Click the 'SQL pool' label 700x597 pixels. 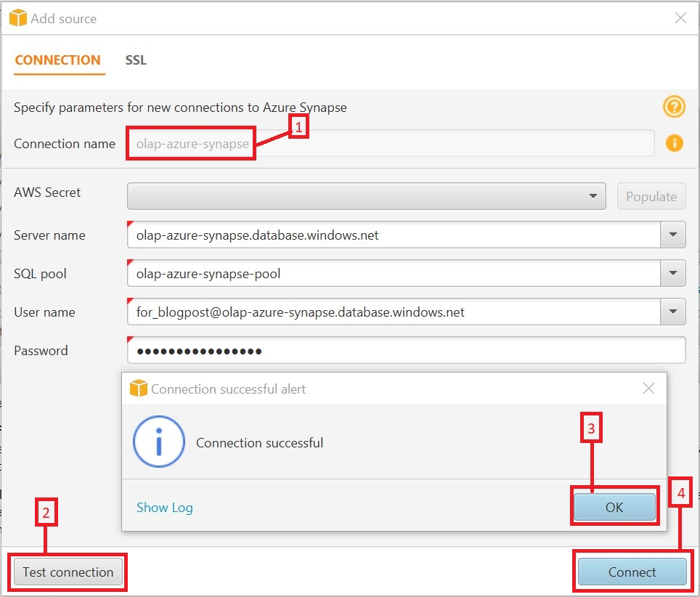(40, 273)
